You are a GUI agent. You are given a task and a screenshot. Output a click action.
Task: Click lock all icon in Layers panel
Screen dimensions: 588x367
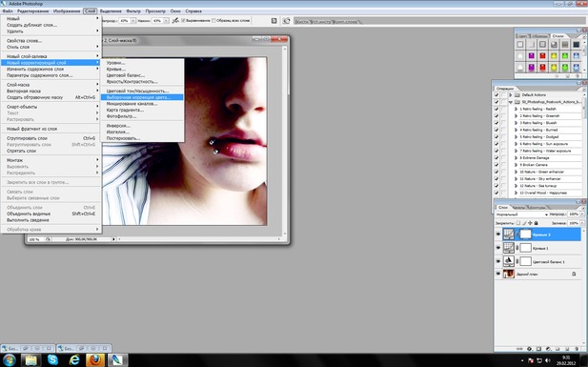coord(536,223)
